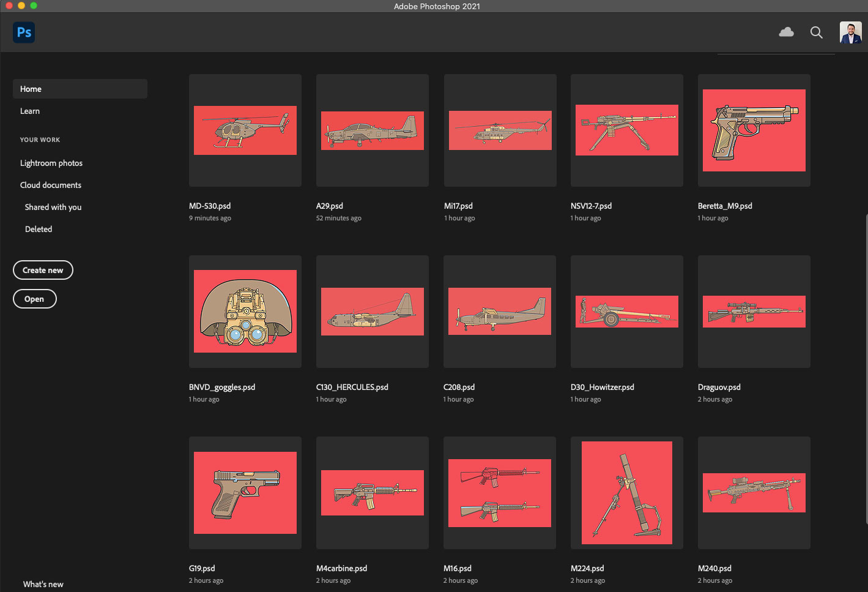This screenshot has width=868, height=592.
Task: Open the Beretta_M9.psd pistol thumbnail
Action: tap(754, 130)
